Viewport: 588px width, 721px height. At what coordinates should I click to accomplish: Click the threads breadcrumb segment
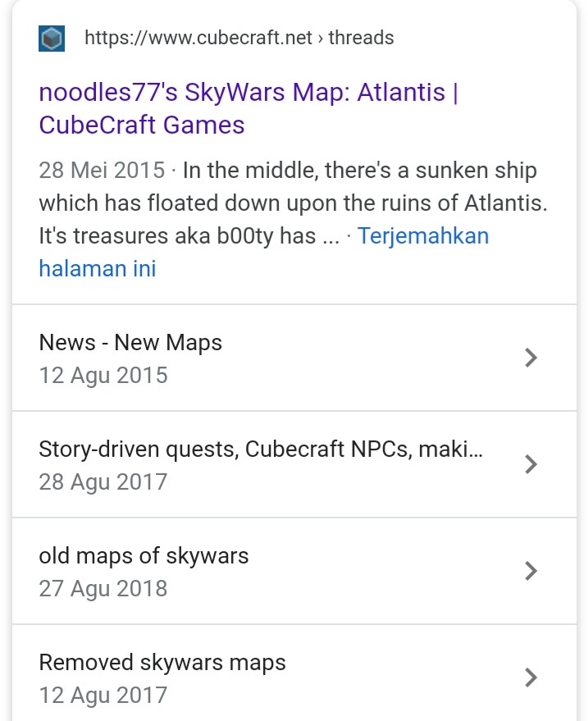[x=361, y=38]
